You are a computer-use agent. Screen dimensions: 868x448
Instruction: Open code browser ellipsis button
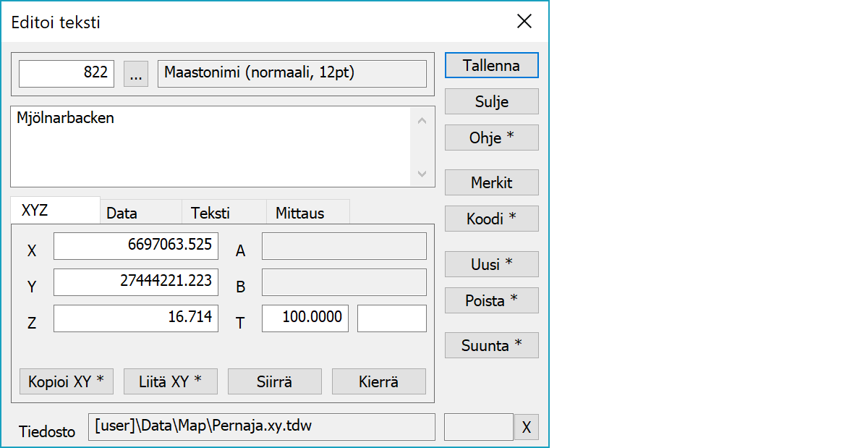click(136, 74)
